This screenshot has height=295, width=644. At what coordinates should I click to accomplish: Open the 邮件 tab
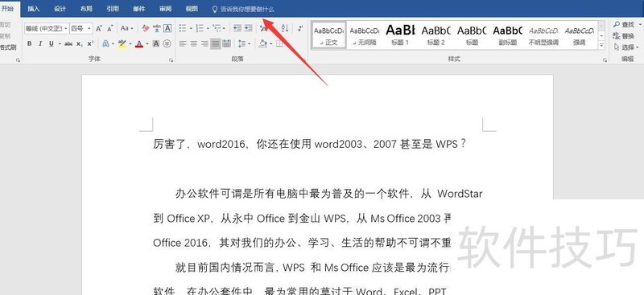click(x=138, y=9)
